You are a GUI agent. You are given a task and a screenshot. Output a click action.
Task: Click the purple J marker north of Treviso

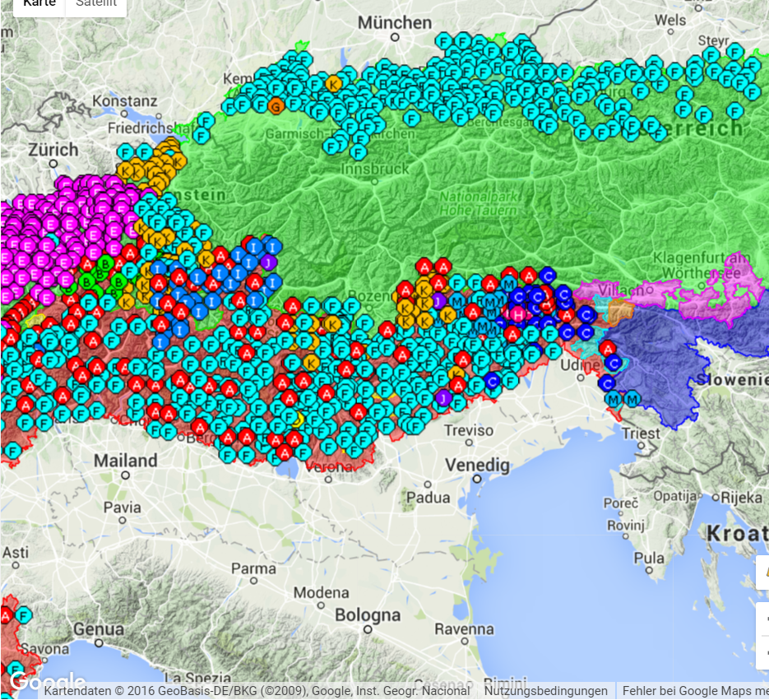pos(443,398)
